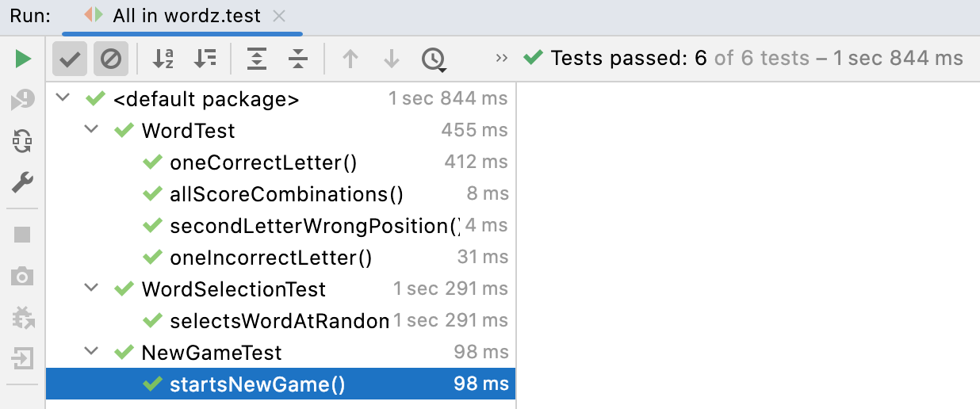This screenshot has width=980, height=409.
Task: Collapse the WordSelectionTest chevron
Action: click(x=92, y=289)
